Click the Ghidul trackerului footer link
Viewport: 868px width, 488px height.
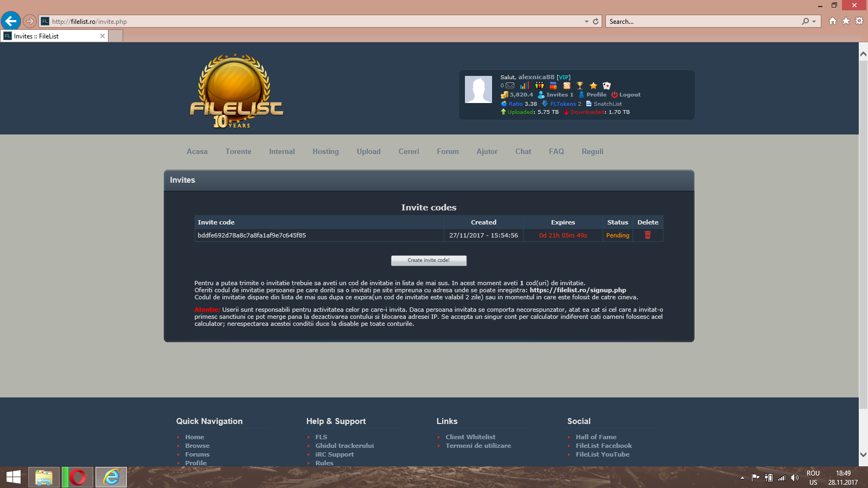pyautogui.click(x=344, y=446)
